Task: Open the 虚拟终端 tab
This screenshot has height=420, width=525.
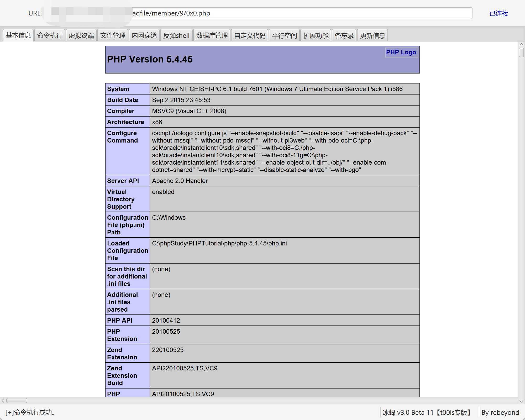Action: [81, 35]
